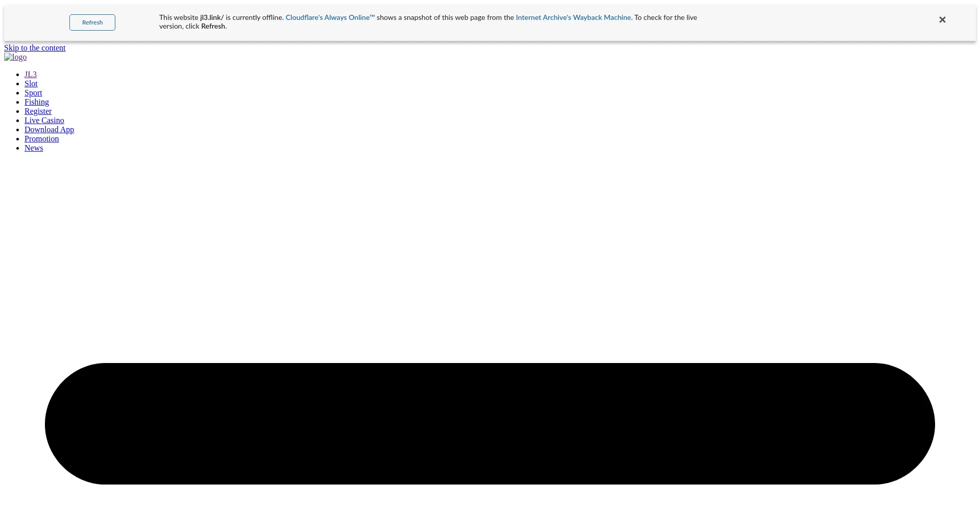This screenshot has width=980, height=507.
Task: Click bold Refresh word ending banner message
Action: click(213, 27)
